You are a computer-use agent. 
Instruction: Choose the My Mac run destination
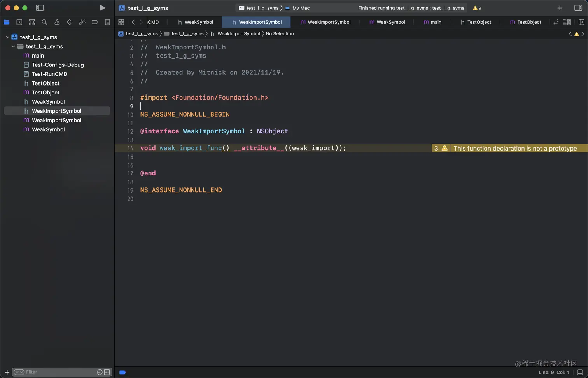coord(297,8)
